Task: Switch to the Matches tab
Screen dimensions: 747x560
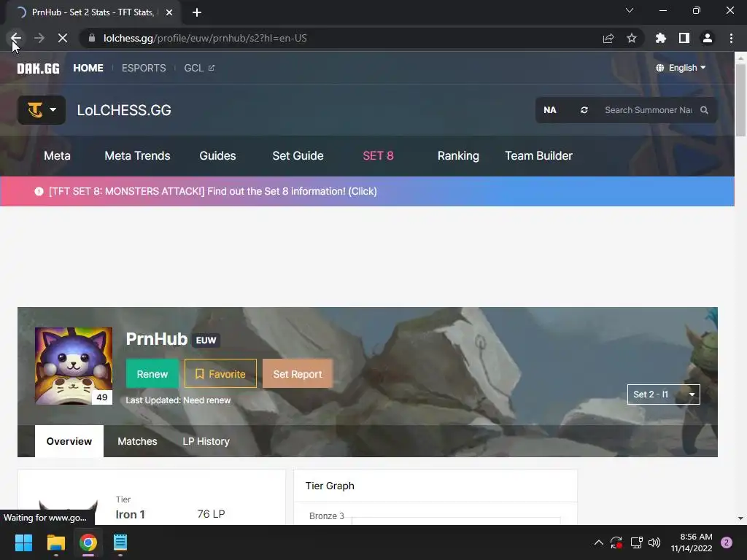Action: coord(137,441)
